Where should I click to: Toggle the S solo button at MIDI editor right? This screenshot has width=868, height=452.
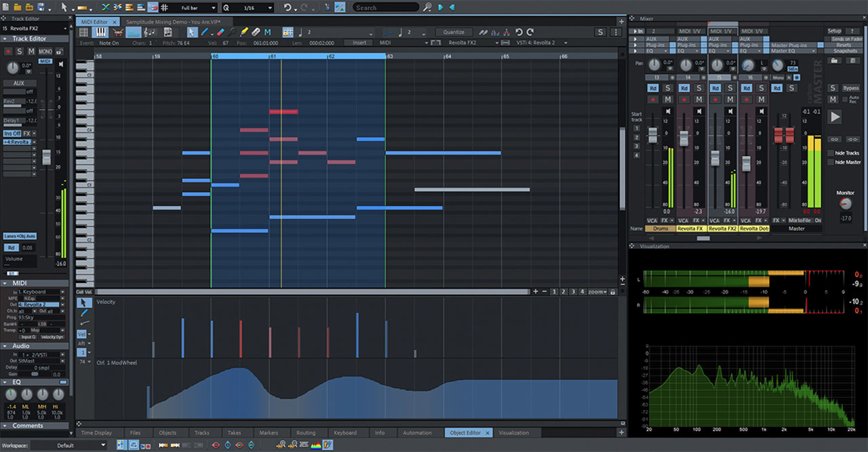point(600,32)
